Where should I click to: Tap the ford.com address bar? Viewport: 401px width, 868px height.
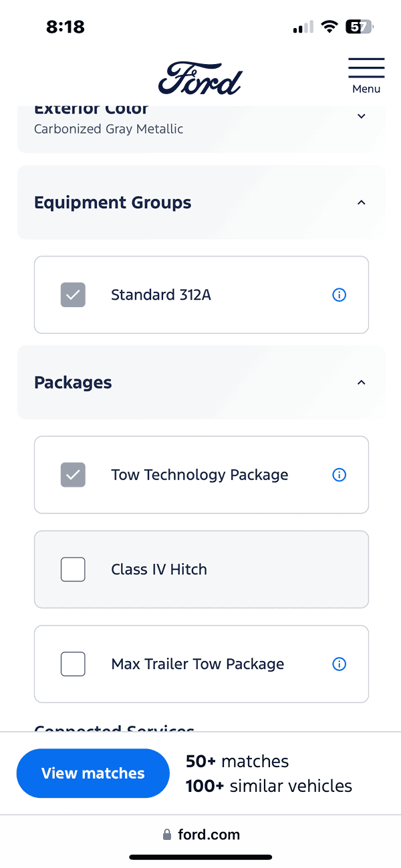pyautogui.click(x=209, y=835)
